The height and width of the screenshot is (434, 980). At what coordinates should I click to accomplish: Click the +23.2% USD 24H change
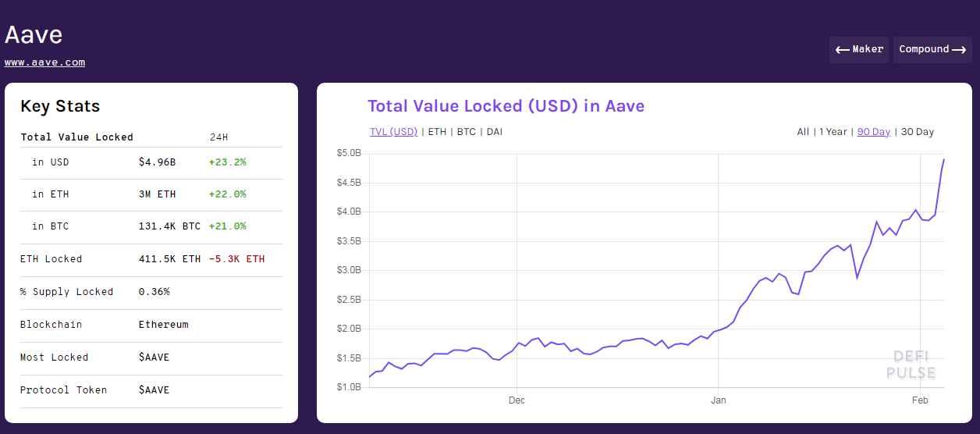coord(227,162)
